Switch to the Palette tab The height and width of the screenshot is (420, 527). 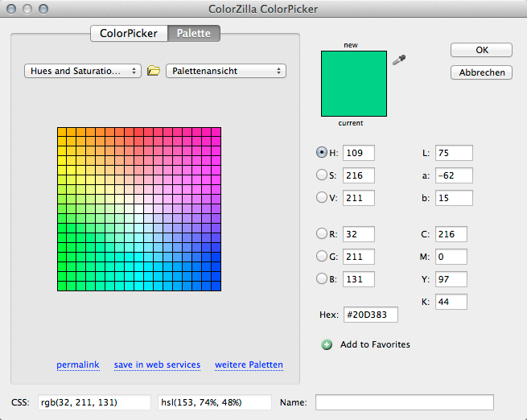194,34
